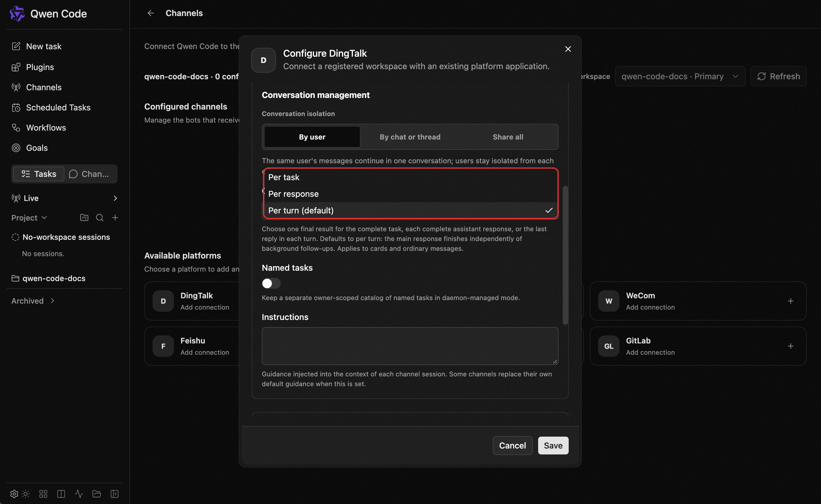Click the activity pulse icon

point(79,494)
